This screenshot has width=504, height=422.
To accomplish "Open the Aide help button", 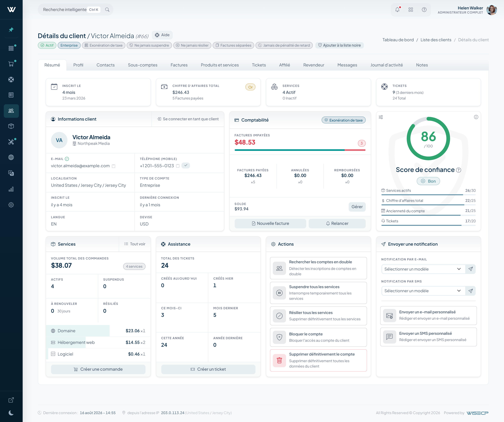I will [162, 35].
